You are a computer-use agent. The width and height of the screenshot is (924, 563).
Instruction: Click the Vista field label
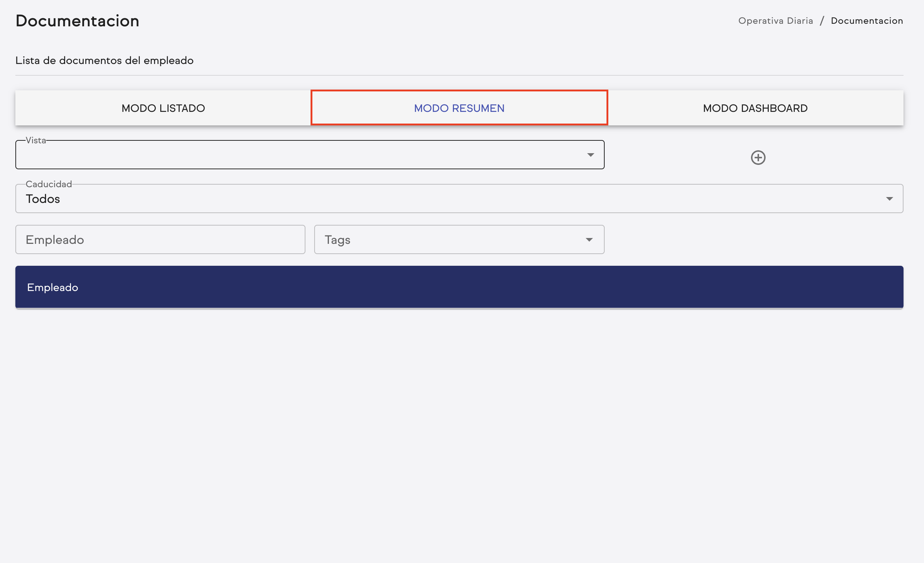point(35,140)
